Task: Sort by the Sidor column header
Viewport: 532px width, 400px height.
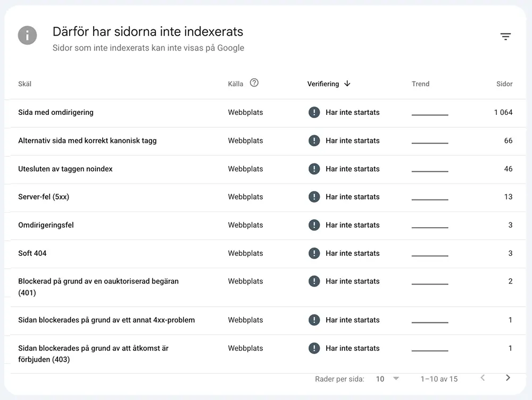Action: click(504, 84)
